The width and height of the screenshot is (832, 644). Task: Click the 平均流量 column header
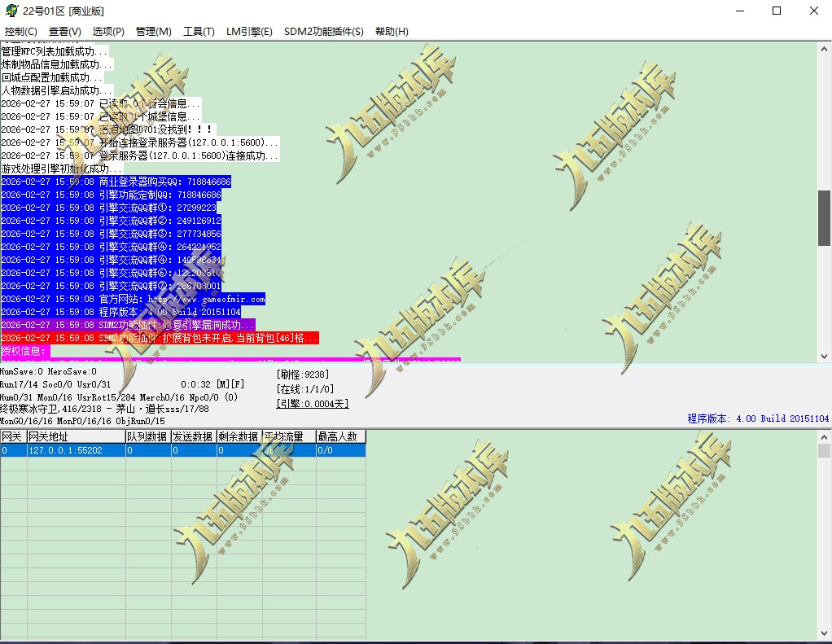(289, 436)
